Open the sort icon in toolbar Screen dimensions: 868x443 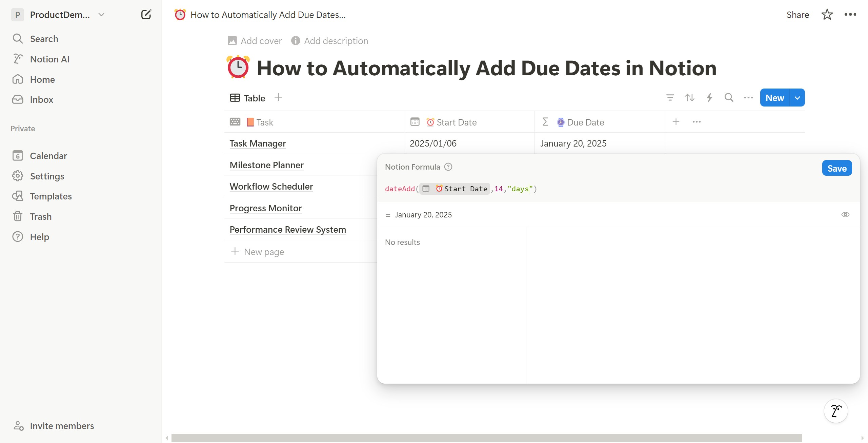click(689, 98)
